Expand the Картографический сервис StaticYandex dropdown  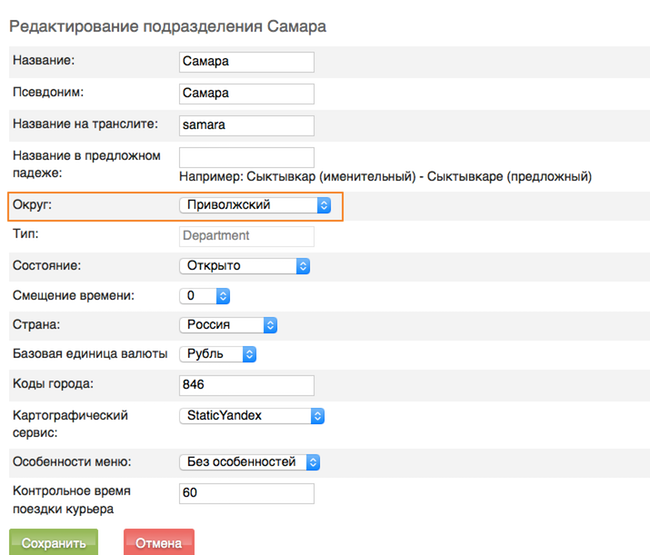click(x=252, y=416)
